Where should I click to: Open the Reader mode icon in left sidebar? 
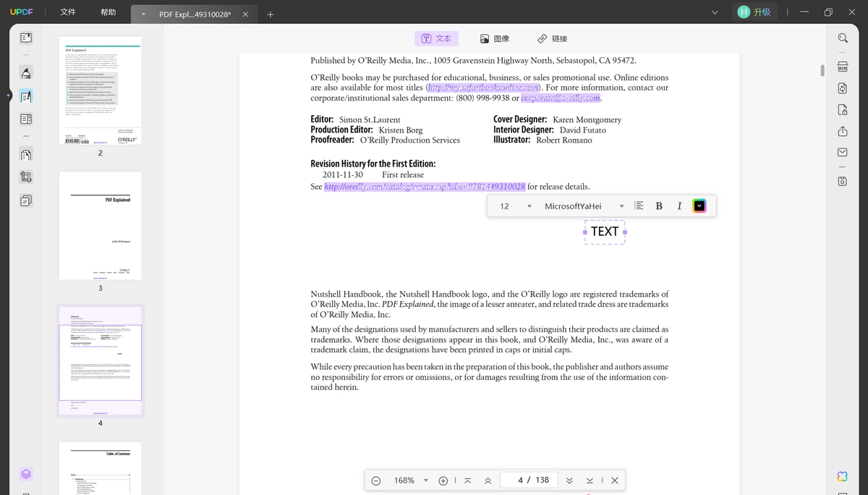pos(25,38)
